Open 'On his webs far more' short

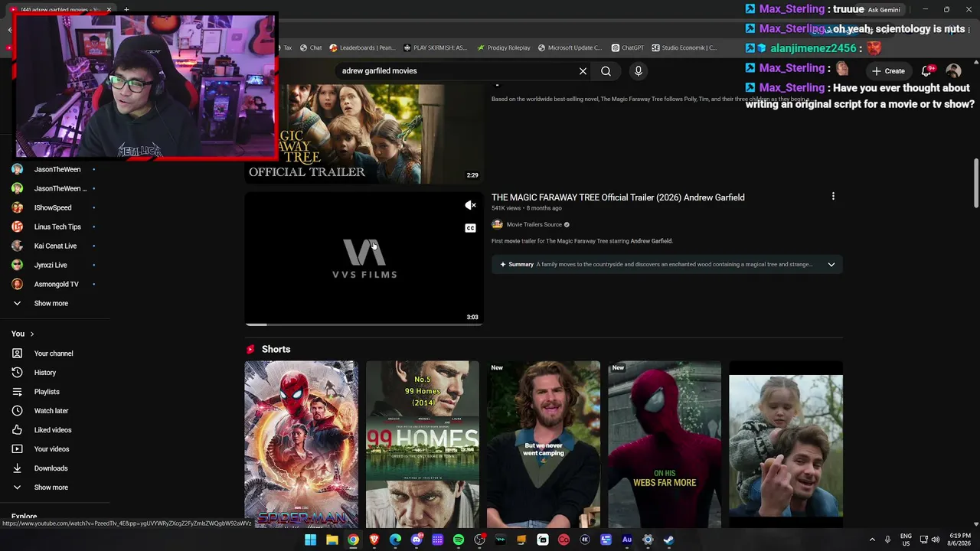tap(665, 445)
